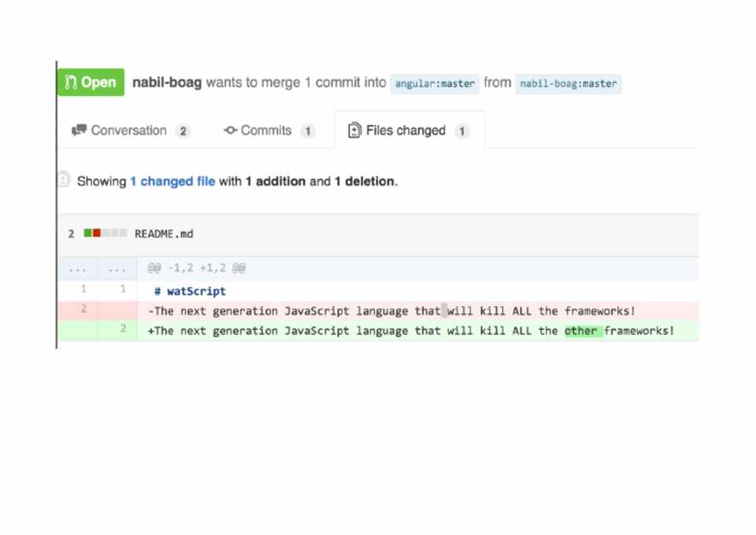Click the Files changed diff icon

coord(354,131)
